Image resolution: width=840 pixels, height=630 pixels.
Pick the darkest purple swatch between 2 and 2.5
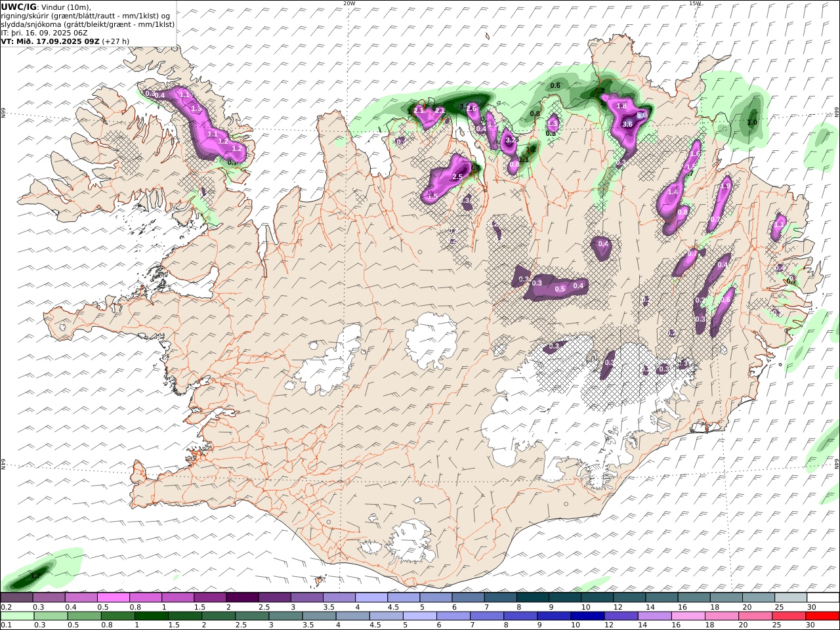[241, 598]
